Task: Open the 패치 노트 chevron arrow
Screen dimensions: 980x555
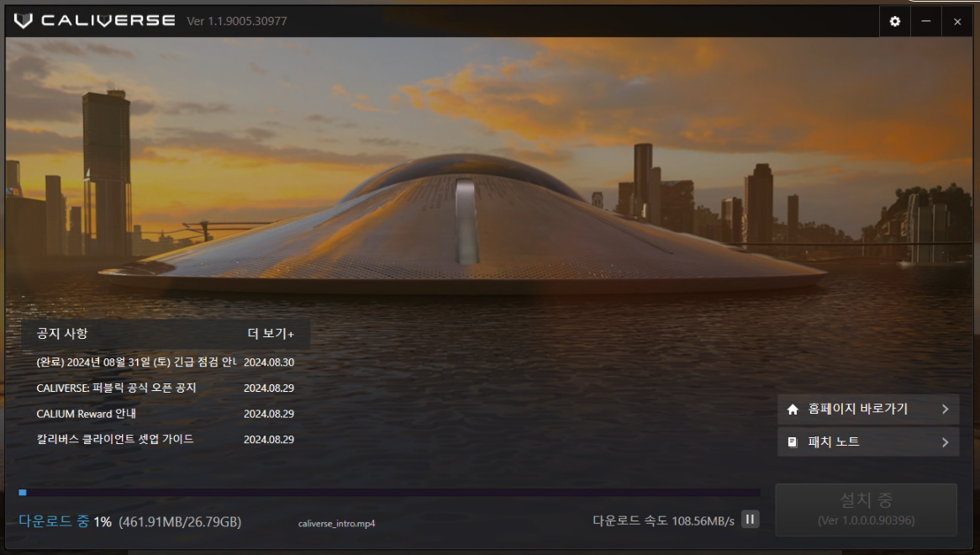Action: click(945, 442)
